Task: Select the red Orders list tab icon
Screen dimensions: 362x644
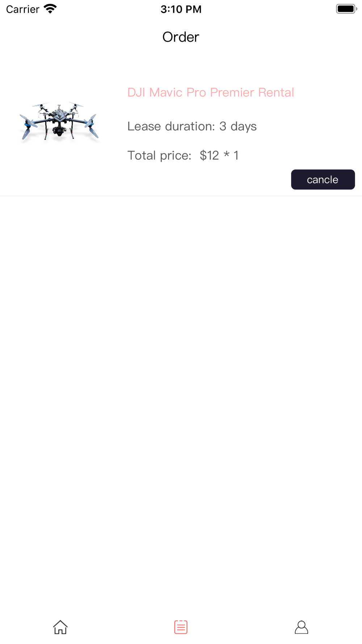Action: pos(181,627)
